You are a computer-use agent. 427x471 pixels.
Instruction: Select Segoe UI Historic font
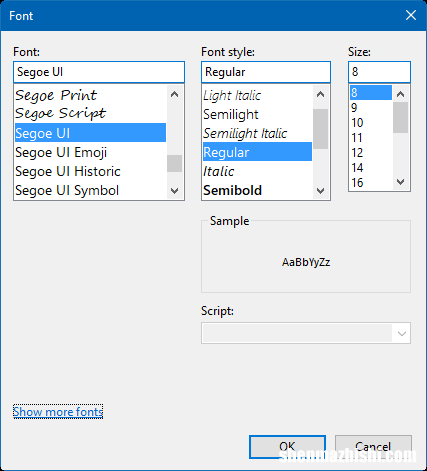tap(90, 171)
